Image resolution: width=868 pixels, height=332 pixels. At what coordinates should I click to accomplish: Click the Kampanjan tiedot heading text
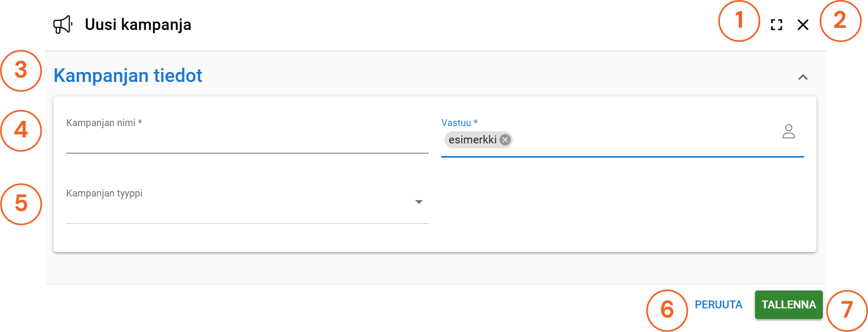click(128, 76)
